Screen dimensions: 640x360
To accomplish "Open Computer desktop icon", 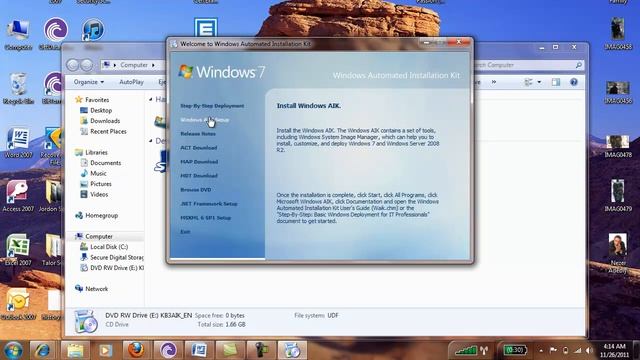I will (18, 35).
